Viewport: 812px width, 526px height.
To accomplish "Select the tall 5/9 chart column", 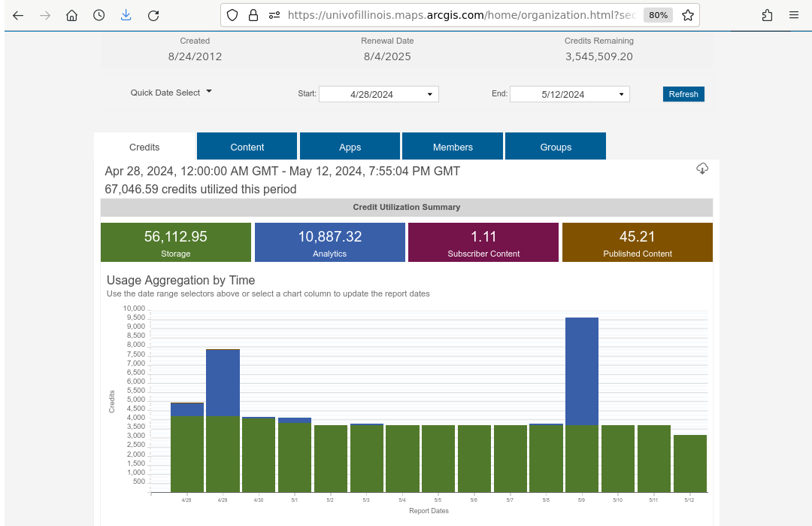I will click(x=581, y=405).
